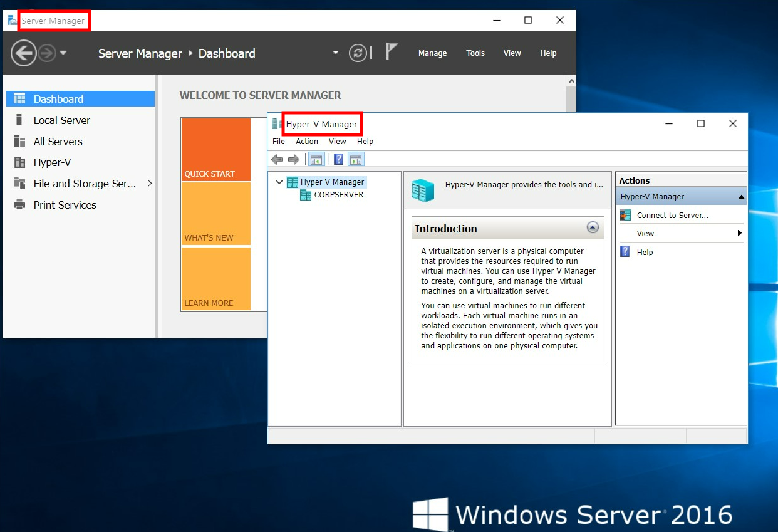Screen dimensions: 778x532
Task: Refresh the Server Manager dashboard
Action: click(358, 53)
